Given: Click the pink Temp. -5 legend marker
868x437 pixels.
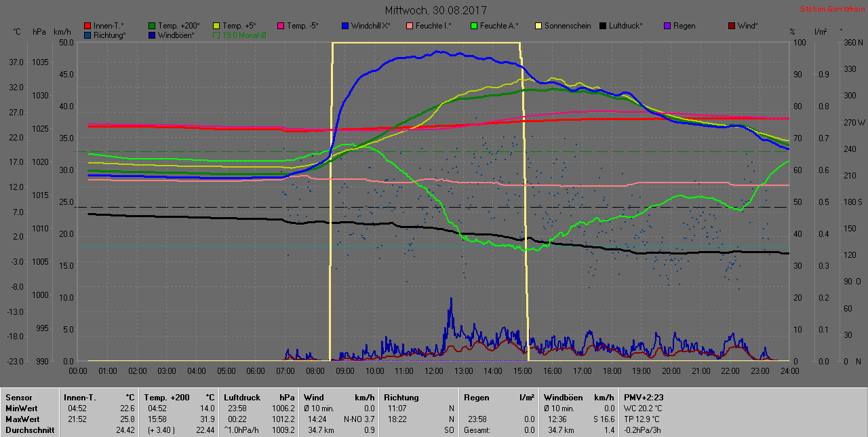Looking at the screenshot, I should pos(281,26).
